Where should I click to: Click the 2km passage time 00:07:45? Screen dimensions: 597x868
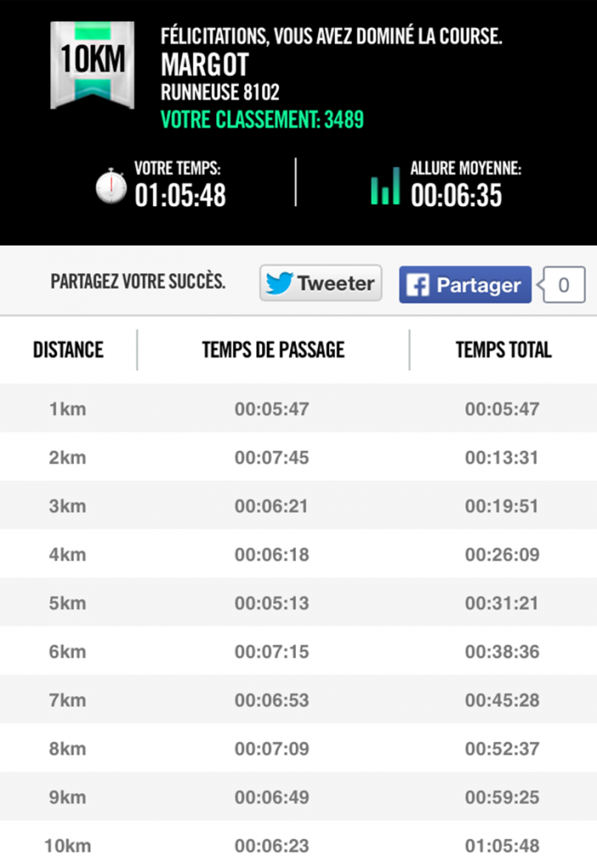[x=271, y=458]
